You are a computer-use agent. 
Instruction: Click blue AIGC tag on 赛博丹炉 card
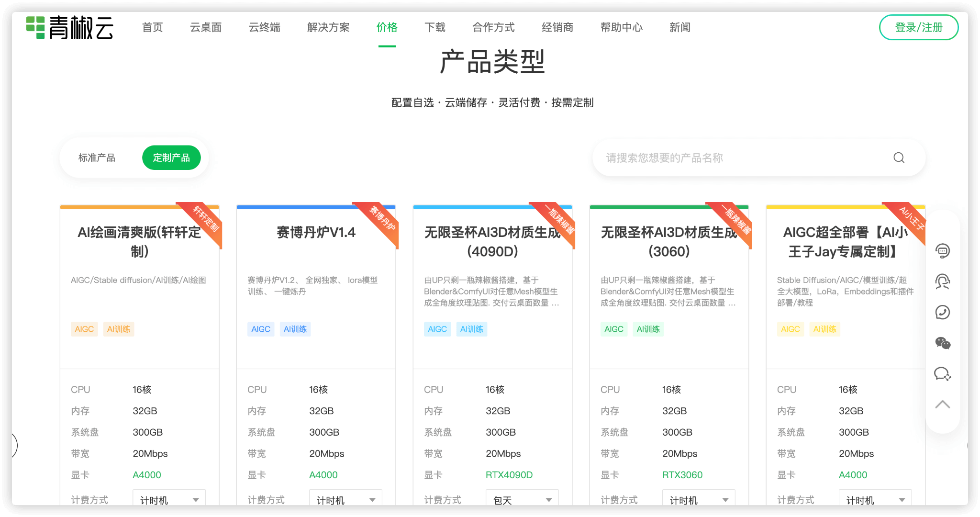coord(261,329)
